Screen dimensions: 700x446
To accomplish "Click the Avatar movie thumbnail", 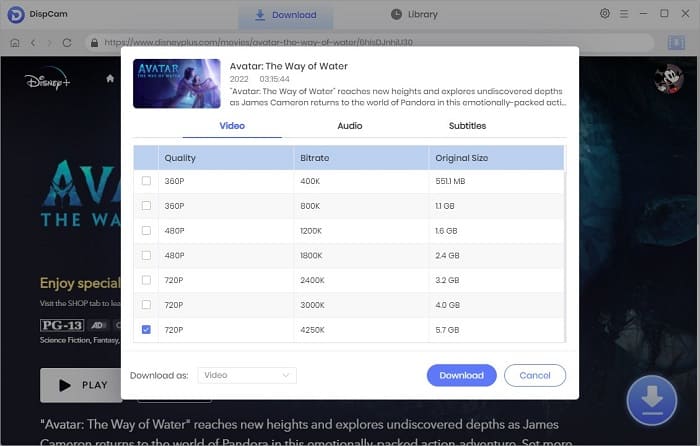I will (x=177, y=83).
